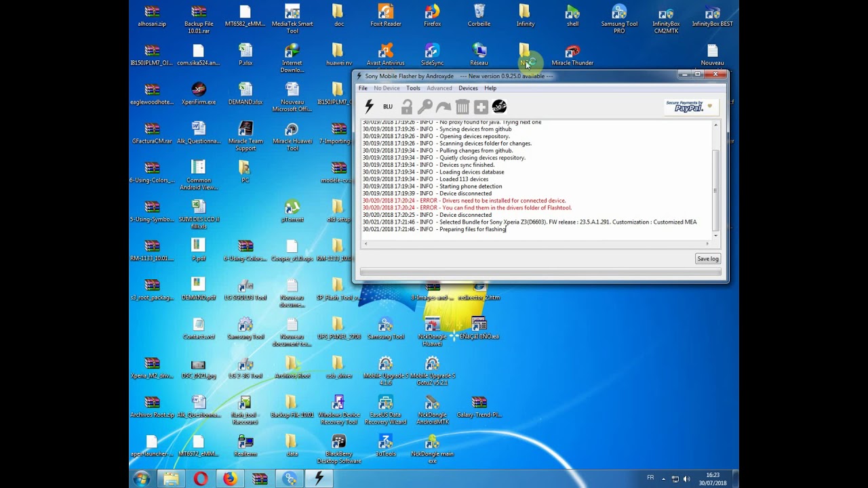Image resolution: width=868 pixels, height=488 pixels.
Task: Select the EaseUS Data Recovery Wizard icon
Action: point(386,411)
